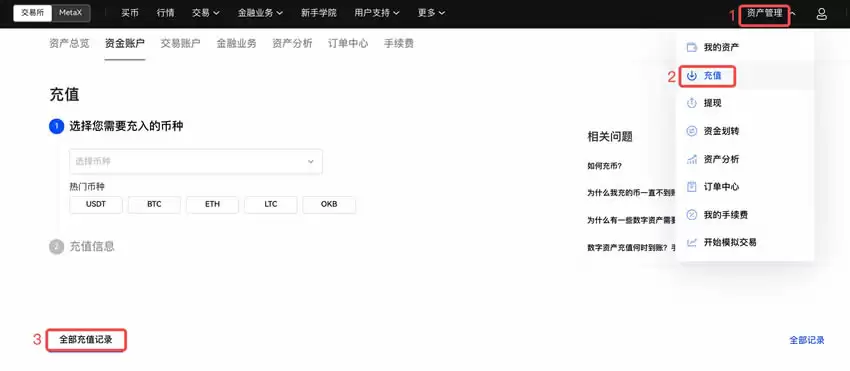The height and width of the screenshot is (371, 850).
Task: Click the clipboard icon beside 订单中心
Action: (x=692, y=187)
